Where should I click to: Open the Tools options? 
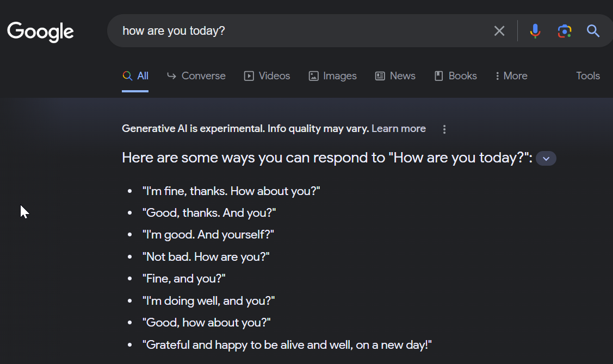coord(588,76)
